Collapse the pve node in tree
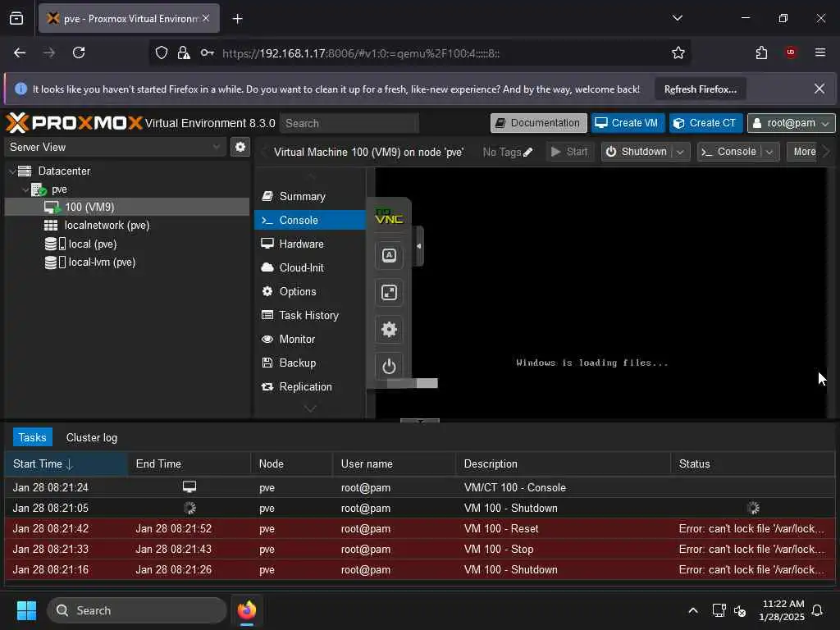 (25, 189)
